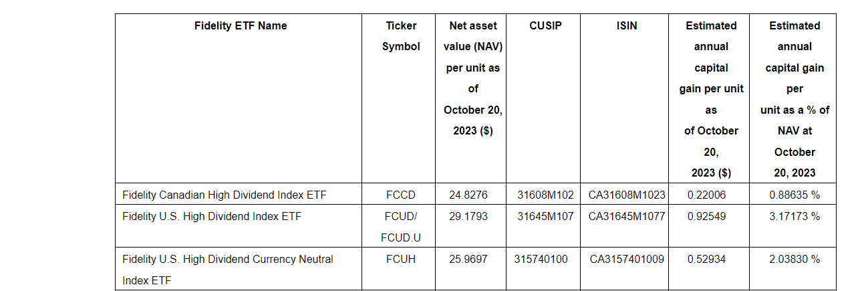Viewport: 868px width, 291px height.
Task: Click the Ticker Symbol column header
Action: 401,36
